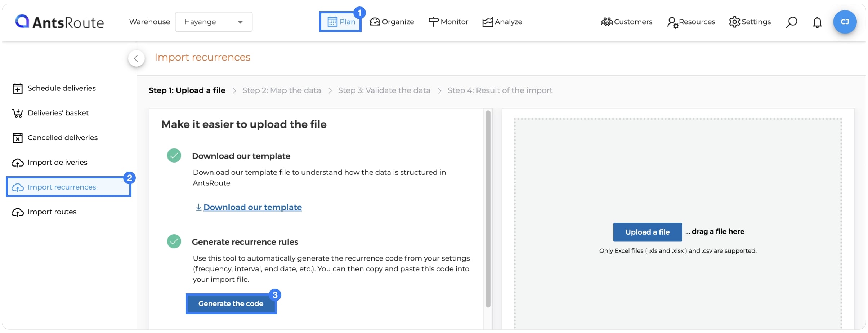Open the Customers menu
The width and height of the screenshot is (868, 333).
(626, 22)
